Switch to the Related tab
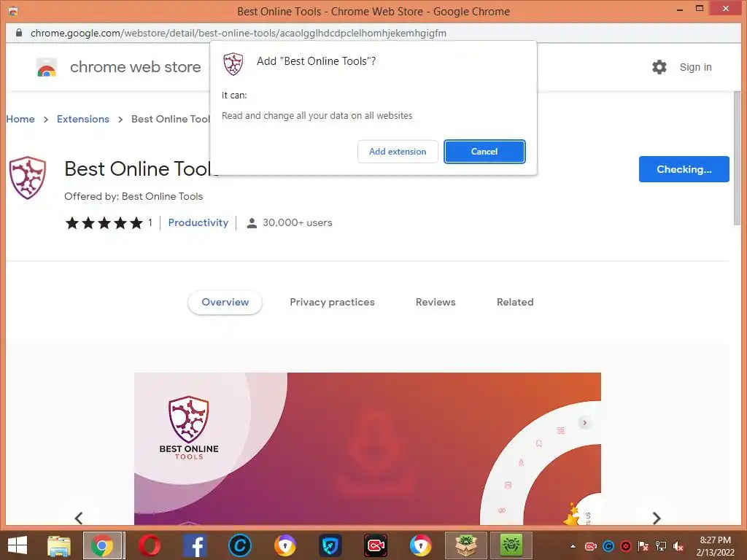This screenshot has height=560, width=747. 515,302
